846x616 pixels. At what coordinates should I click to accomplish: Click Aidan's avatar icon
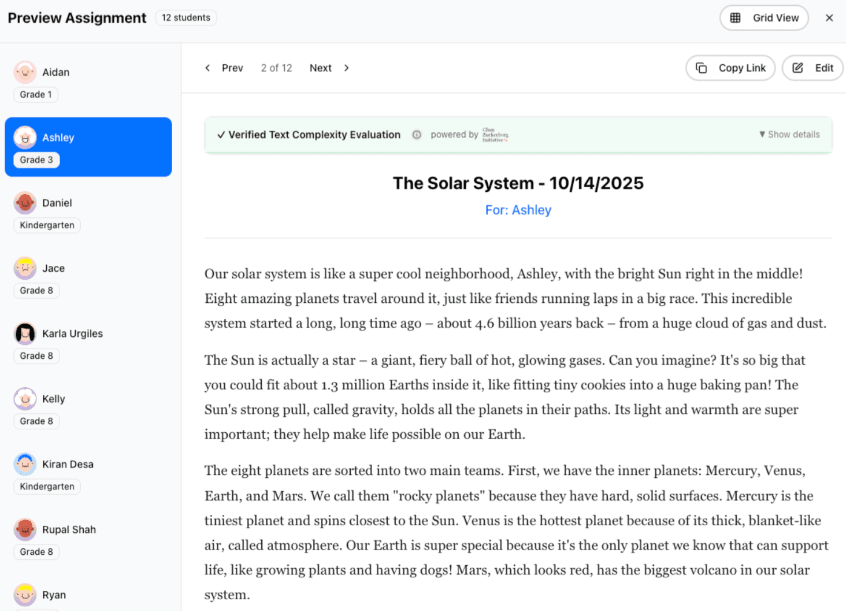pos(25,72)
